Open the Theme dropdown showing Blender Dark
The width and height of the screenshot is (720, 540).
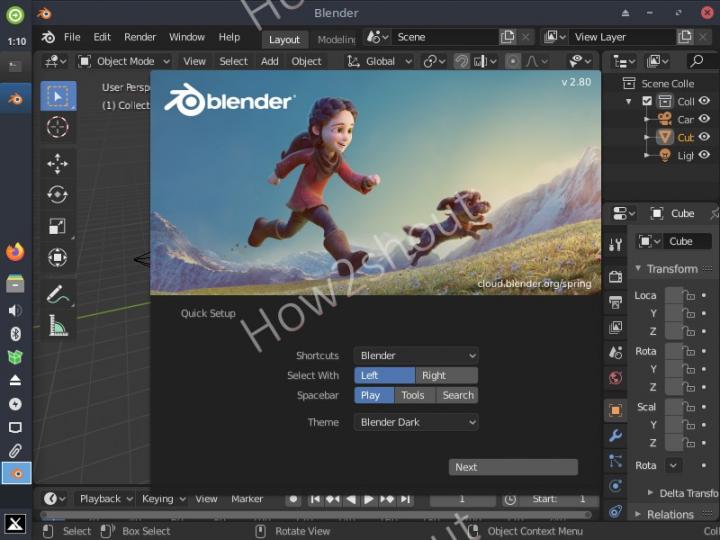point(416,423)
